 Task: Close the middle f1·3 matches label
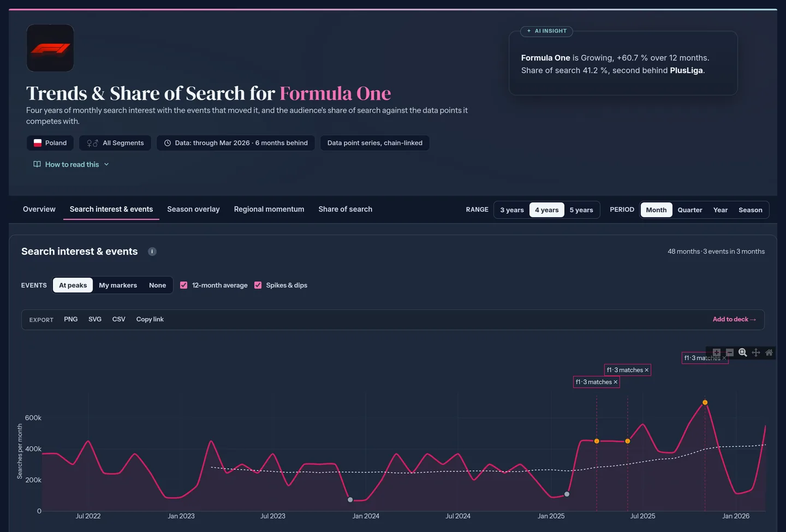pos(647,370)
